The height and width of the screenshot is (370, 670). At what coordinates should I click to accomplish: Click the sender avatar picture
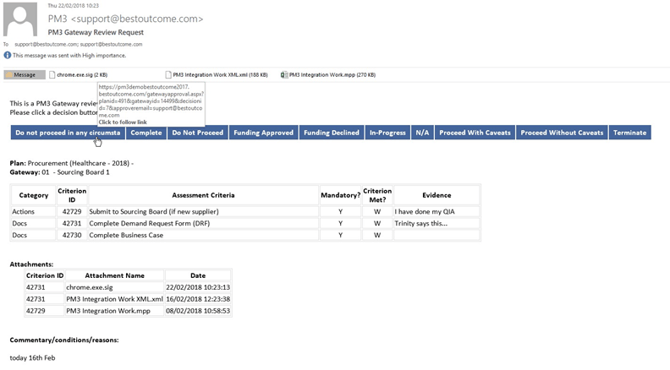pyautogui.click(x=20, y=19)
